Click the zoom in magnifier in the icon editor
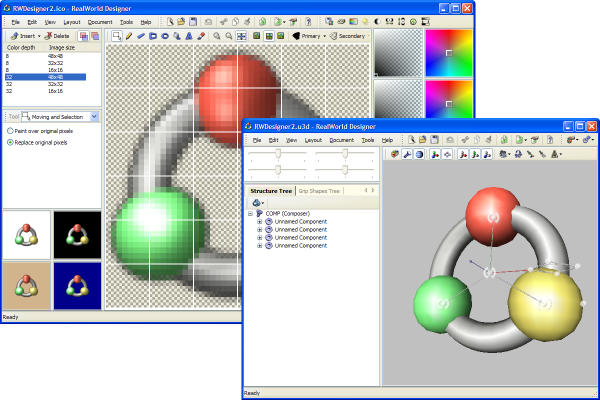Screen dimensions: 600x400 click(217, 36)
